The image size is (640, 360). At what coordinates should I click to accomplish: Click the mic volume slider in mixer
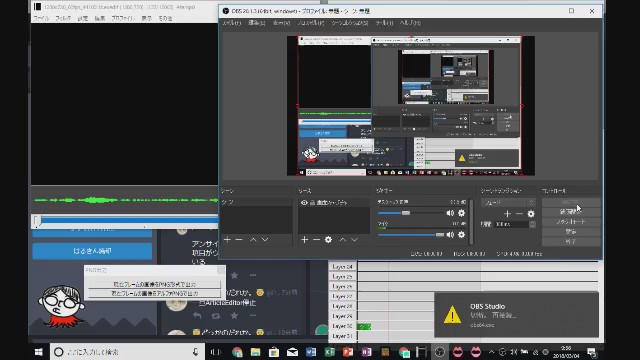pyautogui.click(x=411, y=234)
